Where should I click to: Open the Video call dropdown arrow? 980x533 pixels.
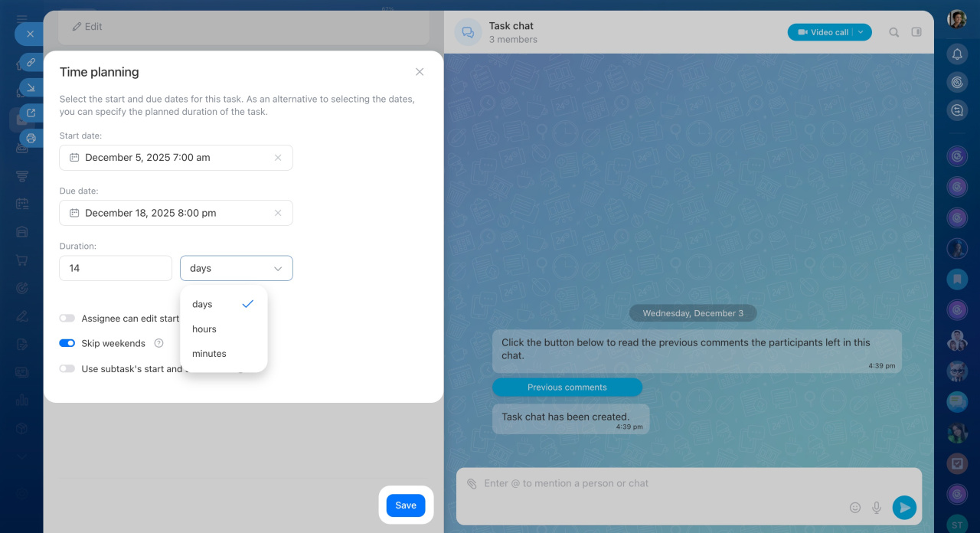coord(861,32)
